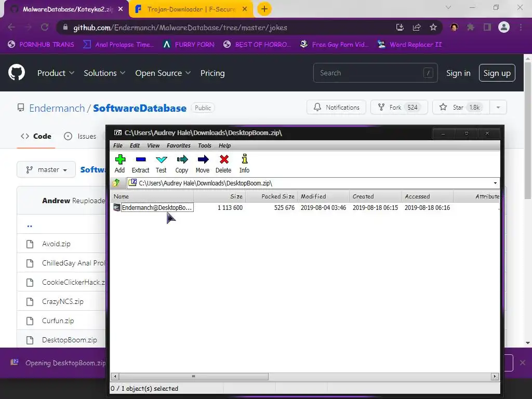The image size is (532, 399).
Task: Sort by the Modified column header
Action: point(323,196)
